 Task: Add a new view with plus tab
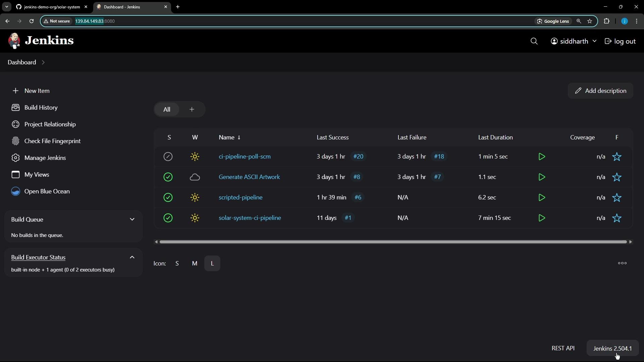coord(192,109)
